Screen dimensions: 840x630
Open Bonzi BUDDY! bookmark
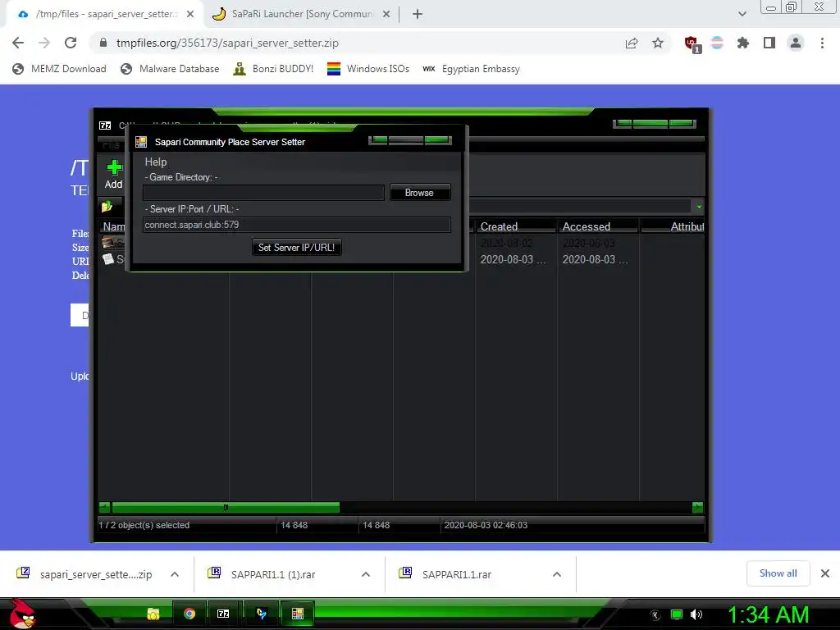point(273,69)
